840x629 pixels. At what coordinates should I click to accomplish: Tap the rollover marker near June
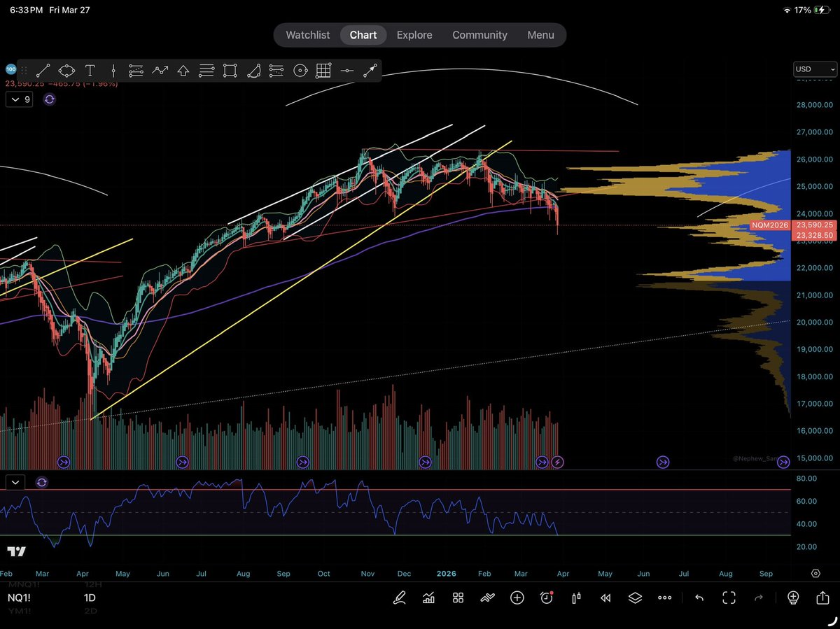[182, 462]
